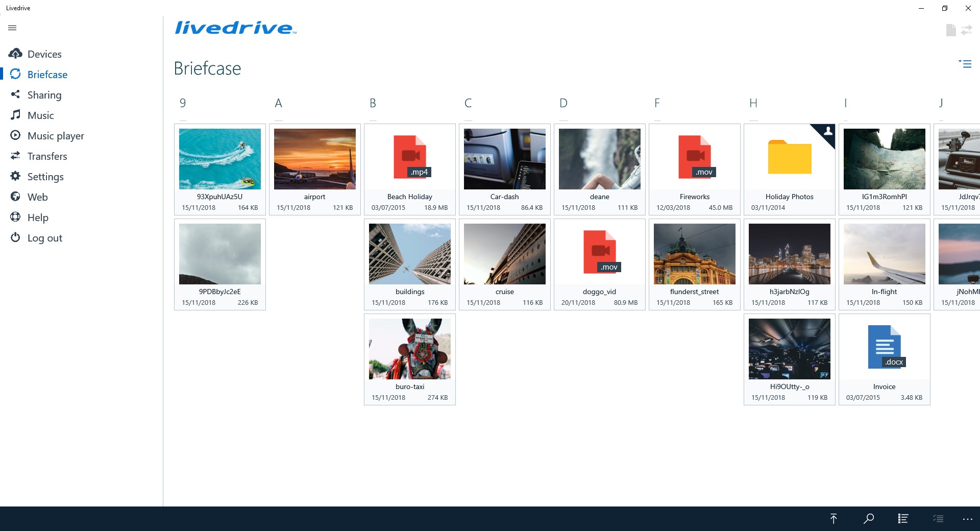The width and height of the screenshot is (980, 531).
Task: Click the Web globe icon
Action: tap(15, 197)
